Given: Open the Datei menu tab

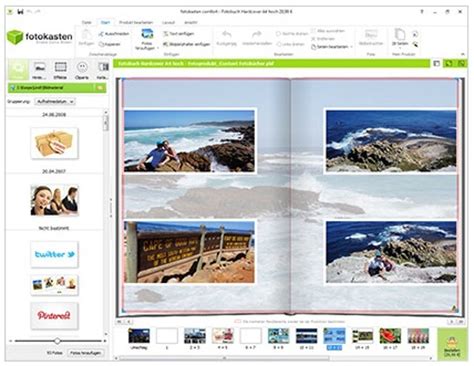Looking at the screenshot, I should pyautogui.click(x=87, y=22).
